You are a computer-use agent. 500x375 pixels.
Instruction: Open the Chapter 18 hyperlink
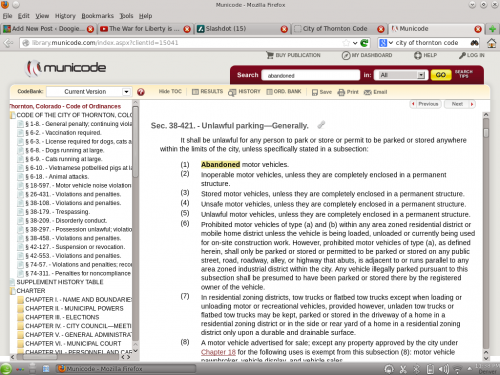tap(218, 352)
